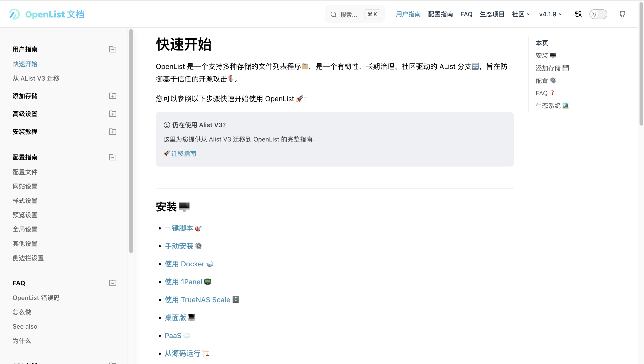Open the v4.1.9 version dropdown
Image resolution: width=644 pixels, height=364 pixels.
tap(550, 14)
